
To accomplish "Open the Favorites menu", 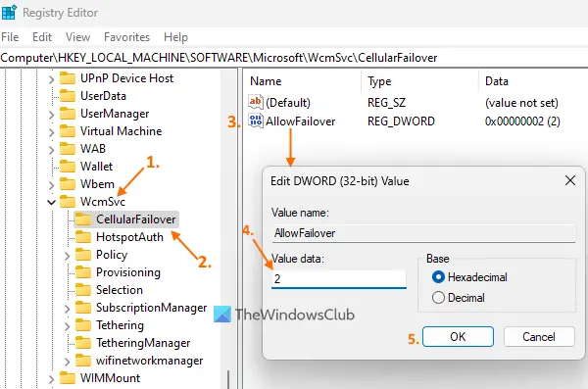I will (126, 37).
